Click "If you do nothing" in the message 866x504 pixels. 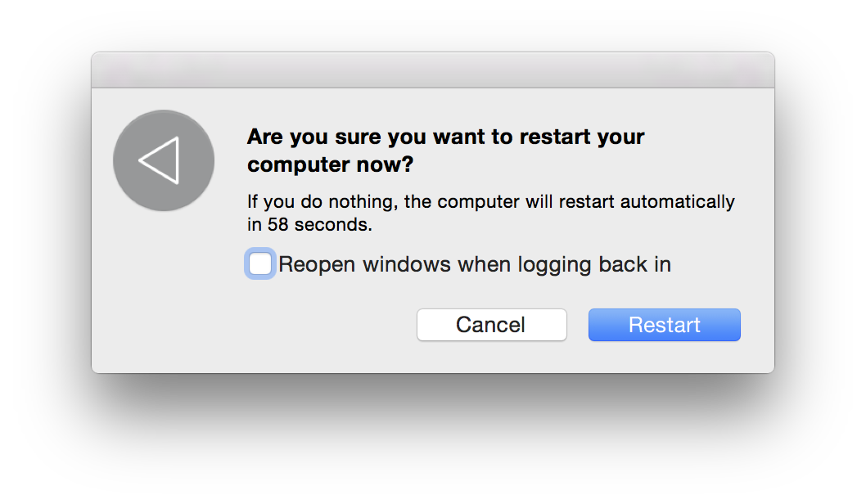coord(311,201)
